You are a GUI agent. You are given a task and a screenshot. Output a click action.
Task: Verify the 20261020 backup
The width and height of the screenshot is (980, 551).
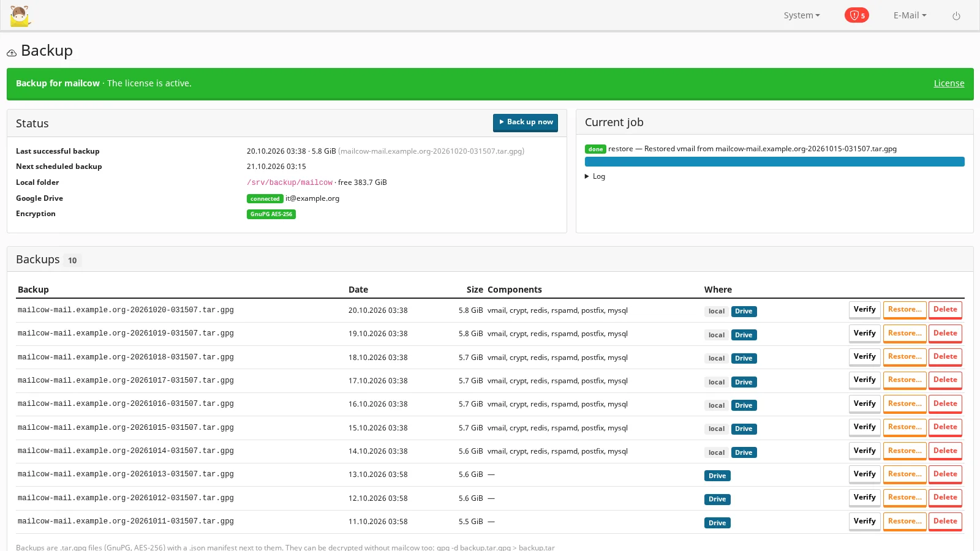864,310
